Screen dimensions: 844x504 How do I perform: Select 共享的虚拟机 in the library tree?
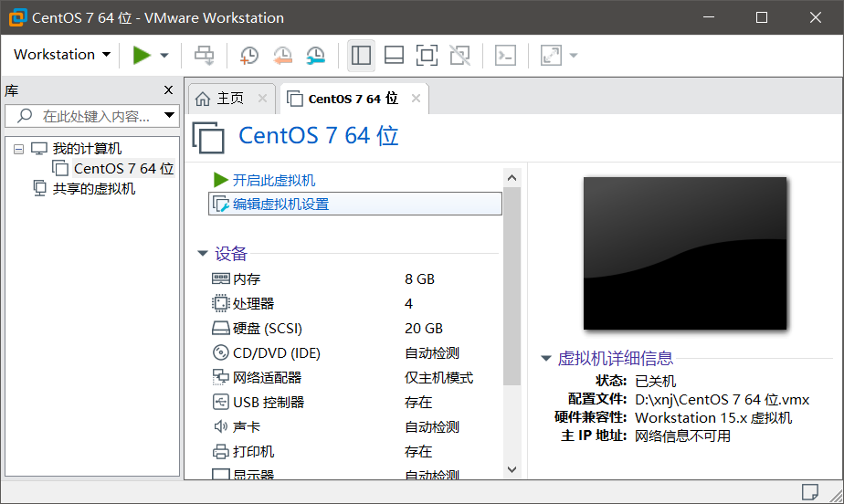[94, 189]
